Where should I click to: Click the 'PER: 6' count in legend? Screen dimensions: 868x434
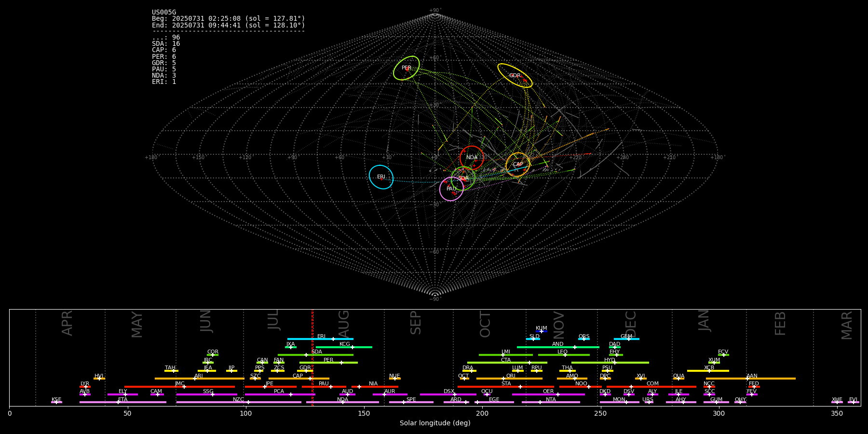pos(164,56)
